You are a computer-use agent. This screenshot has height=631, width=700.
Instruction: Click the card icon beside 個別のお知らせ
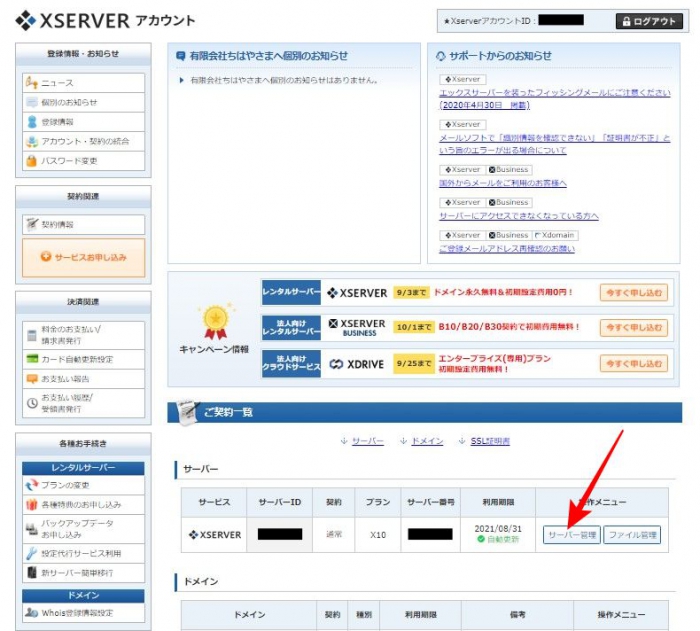click(31, 102)
